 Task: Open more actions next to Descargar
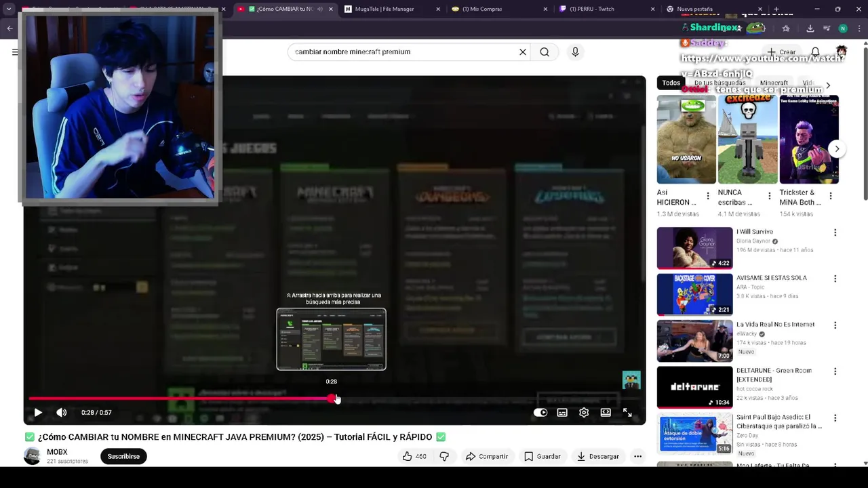click(x=637, y=456)
